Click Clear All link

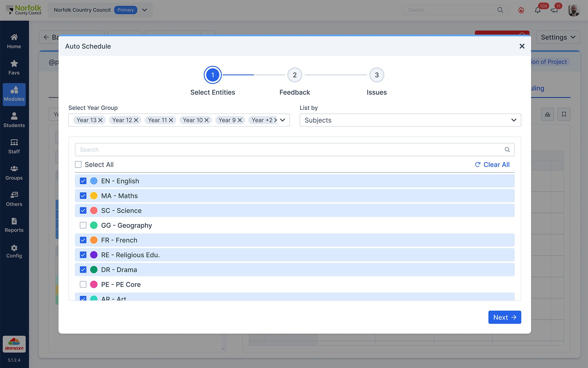[492, 165]
